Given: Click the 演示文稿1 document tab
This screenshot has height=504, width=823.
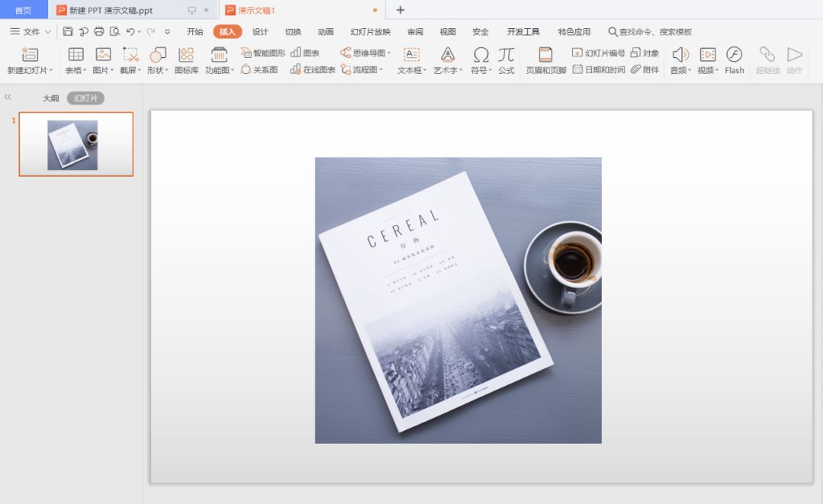Looking at the screenshot, I should 302,10.
